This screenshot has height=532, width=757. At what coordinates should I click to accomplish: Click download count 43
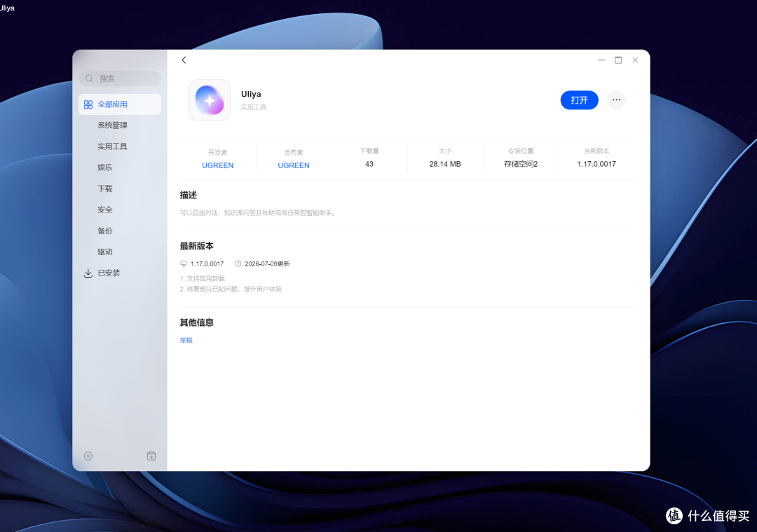369,164
